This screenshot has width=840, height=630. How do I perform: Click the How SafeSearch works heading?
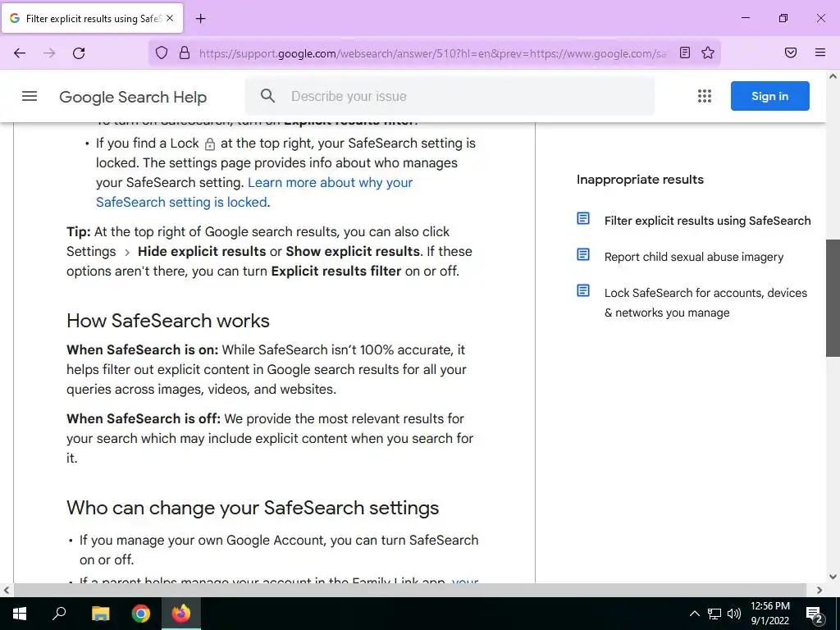click(167, 321)
